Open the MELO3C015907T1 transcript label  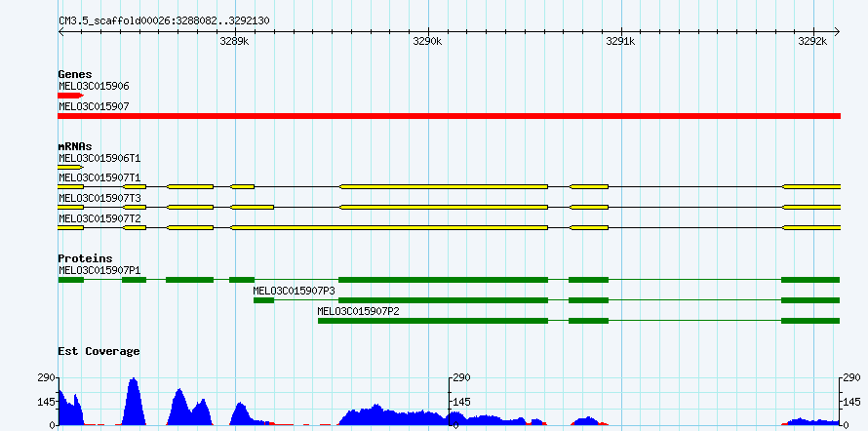pyautogui.click(x=99, y=177)
